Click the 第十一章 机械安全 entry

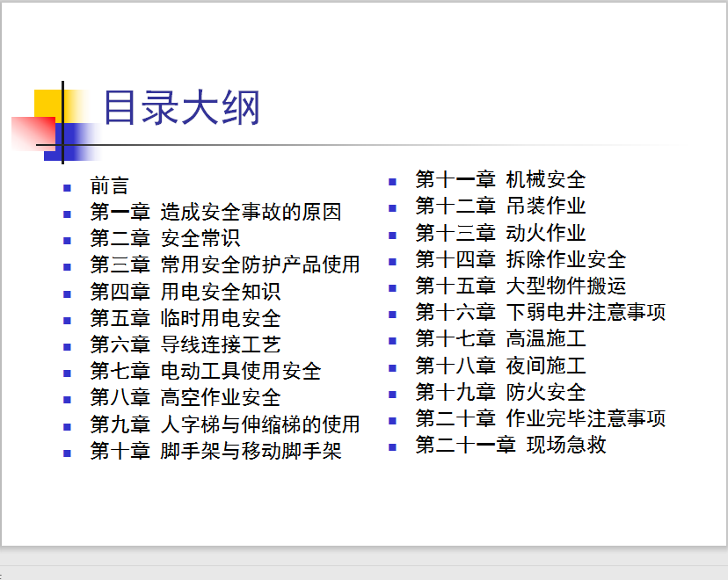coord(500,179)
